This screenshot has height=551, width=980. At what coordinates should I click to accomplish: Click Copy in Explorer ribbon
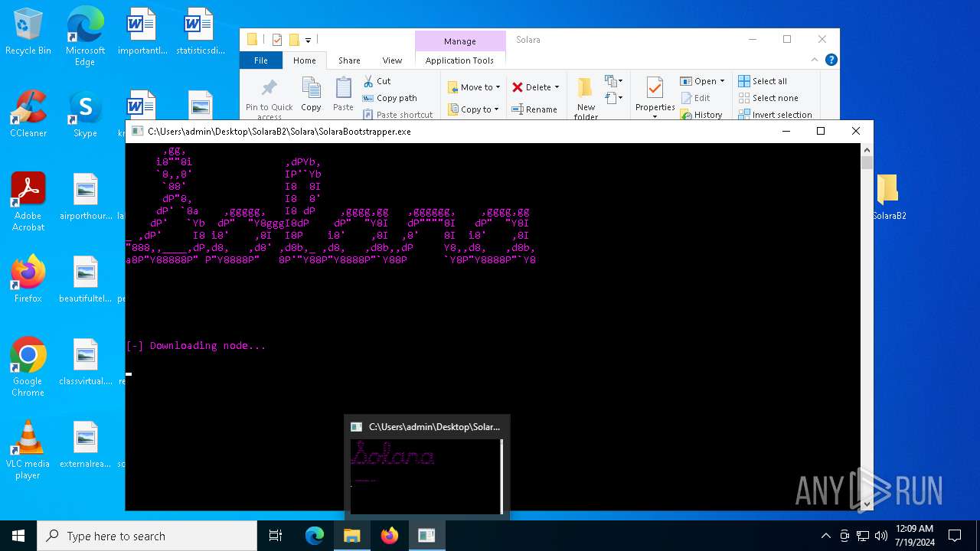(311, 95)
